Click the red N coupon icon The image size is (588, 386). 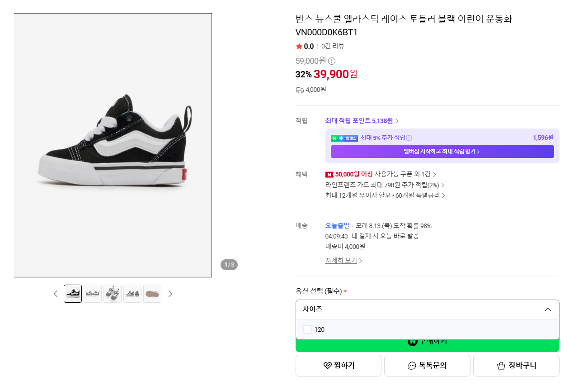click(329, 175)
